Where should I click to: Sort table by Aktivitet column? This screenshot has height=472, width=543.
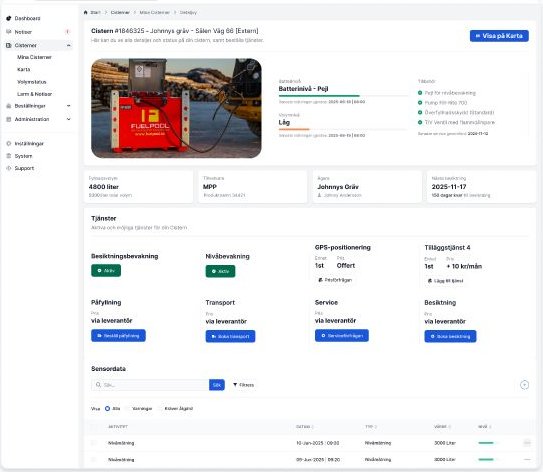118,427
